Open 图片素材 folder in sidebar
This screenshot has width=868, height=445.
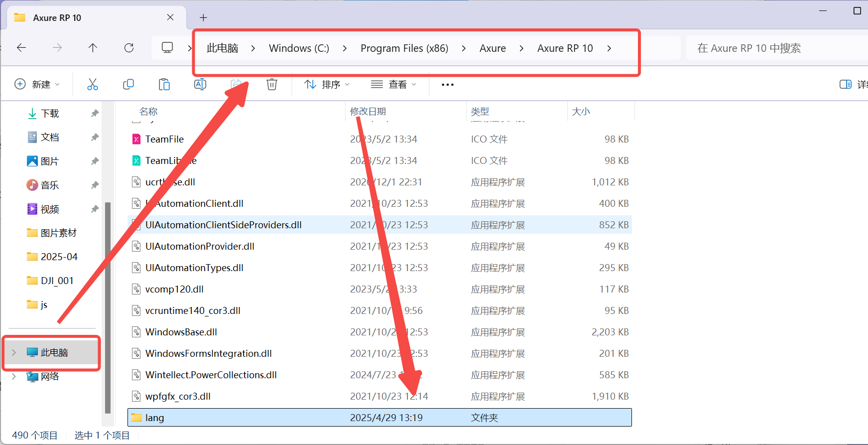[52, 233]
